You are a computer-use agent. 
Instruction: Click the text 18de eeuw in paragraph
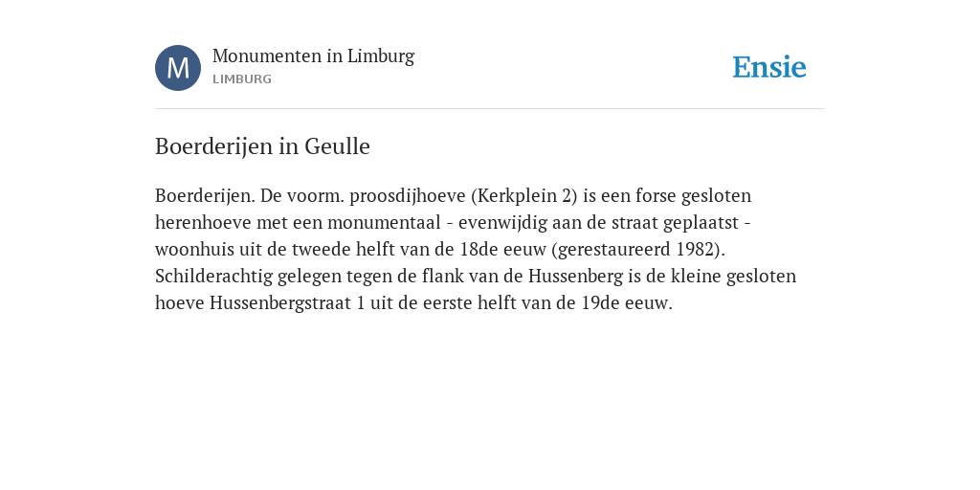(503, 250)
